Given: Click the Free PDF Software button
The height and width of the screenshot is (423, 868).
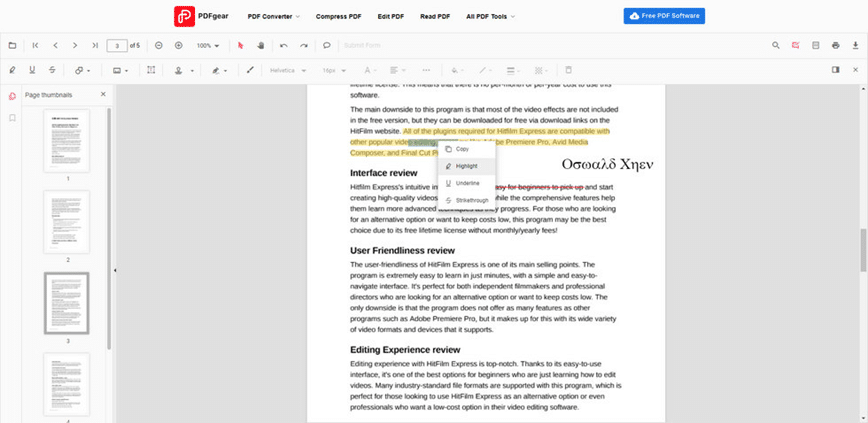Looking at the screenshot, I should [664, 16].
